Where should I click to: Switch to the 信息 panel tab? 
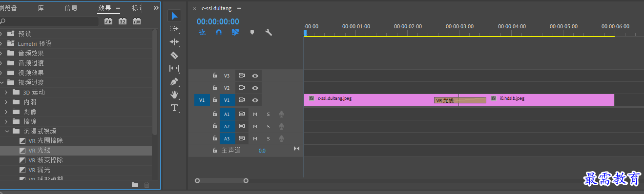(x=71, y=8)
